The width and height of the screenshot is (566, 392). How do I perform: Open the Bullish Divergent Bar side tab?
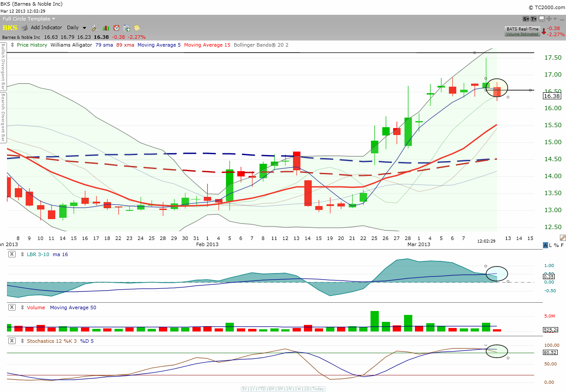click(3, 67)
